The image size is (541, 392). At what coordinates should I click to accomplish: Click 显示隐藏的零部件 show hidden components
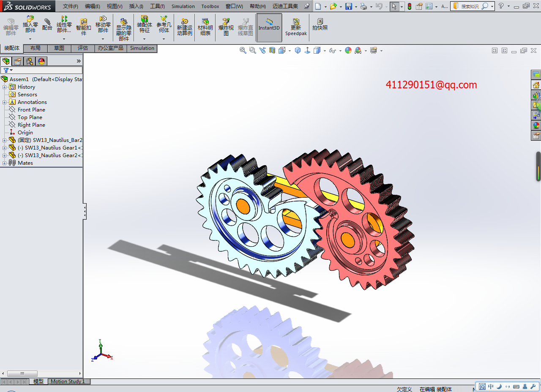[124, 29]
